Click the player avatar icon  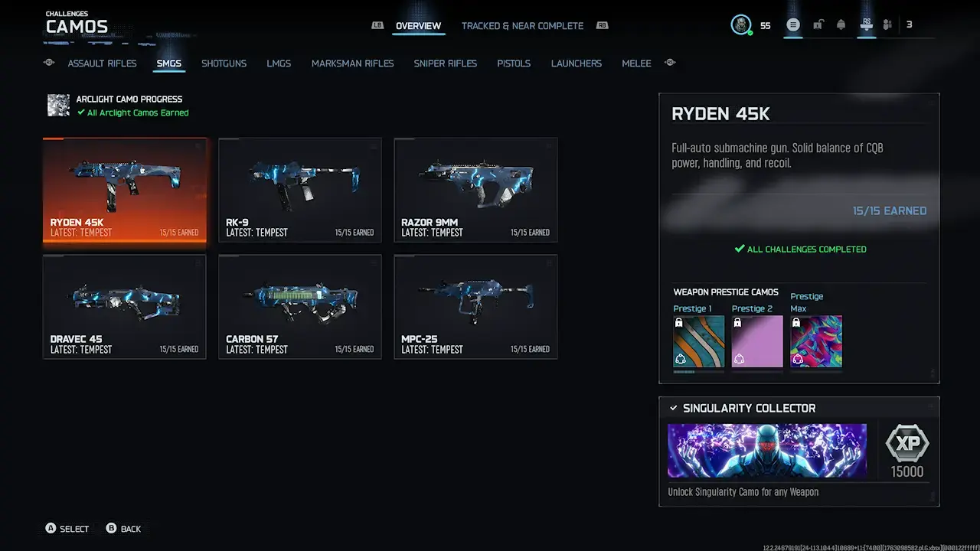click(x=741, y=25)
